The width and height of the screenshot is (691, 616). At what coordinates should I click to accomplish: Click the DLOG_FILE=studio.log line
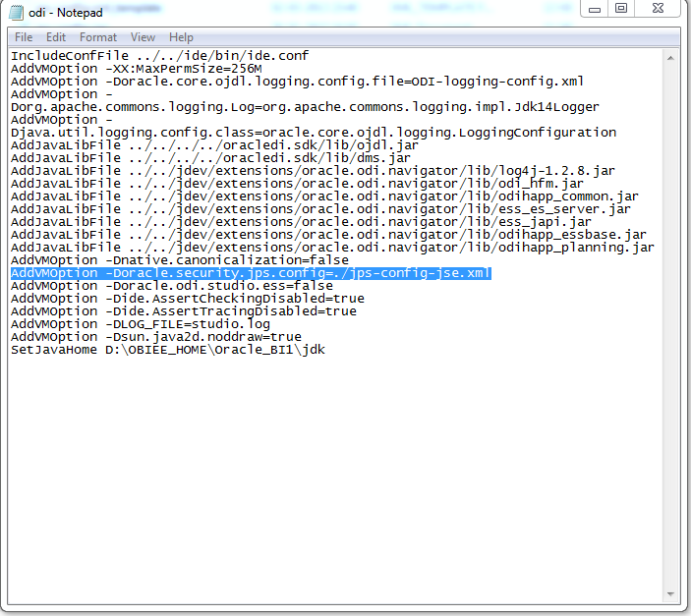tap(141, 324)
